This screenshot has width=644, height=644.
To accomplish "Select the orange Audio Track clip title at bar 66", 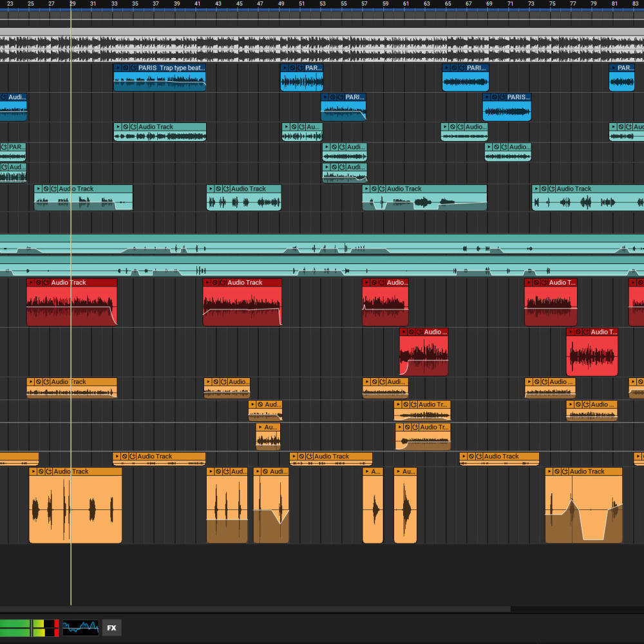I will 502,457.
